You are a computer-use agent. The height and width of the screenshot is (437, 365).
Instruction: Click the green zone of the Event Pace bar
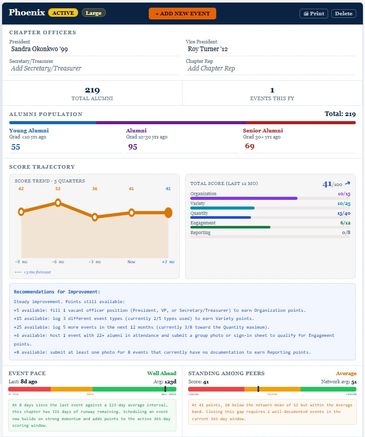[x=134, y=389]
